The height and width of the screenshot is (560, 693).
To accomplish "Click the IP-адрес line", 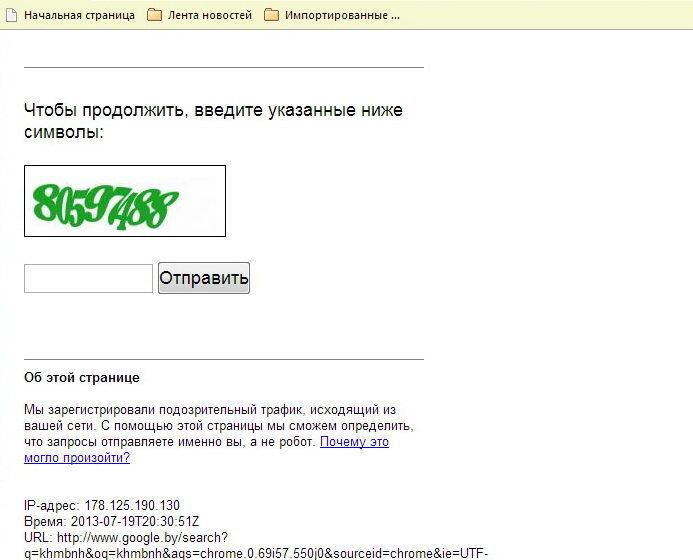I will pos(102,505).
